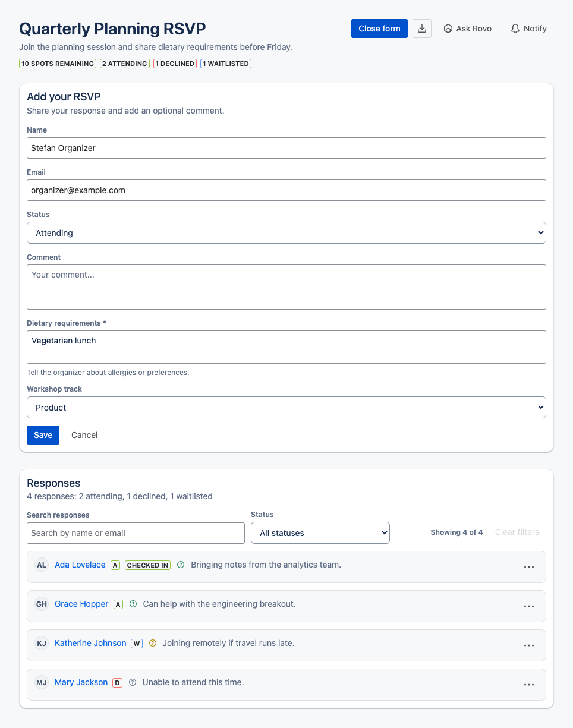Image resolution: width=573 pixels, height=728 pixels.
Task: Open Ask Rovo assistant
Action: click(x=468, y=29)
